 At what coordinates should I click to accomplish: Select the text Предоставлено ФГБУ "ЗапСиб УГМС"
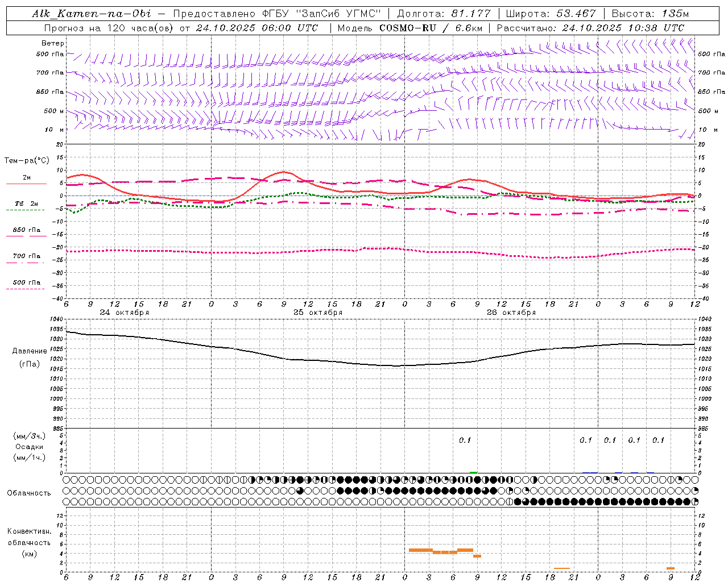point(276,14)
